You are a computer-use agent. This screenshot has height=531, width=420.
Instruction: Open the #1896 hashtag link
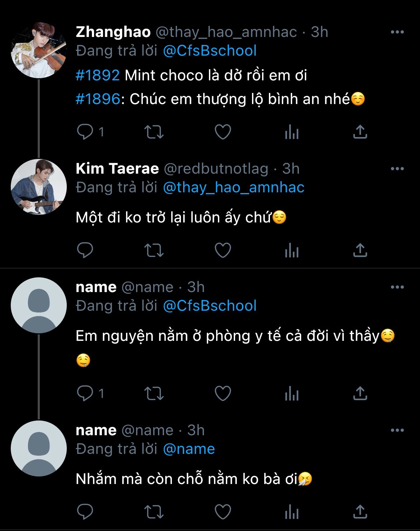98,99
